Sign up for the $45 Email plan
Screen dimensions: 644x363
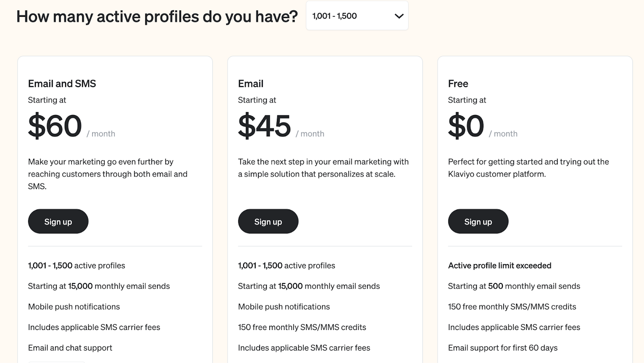268,221
